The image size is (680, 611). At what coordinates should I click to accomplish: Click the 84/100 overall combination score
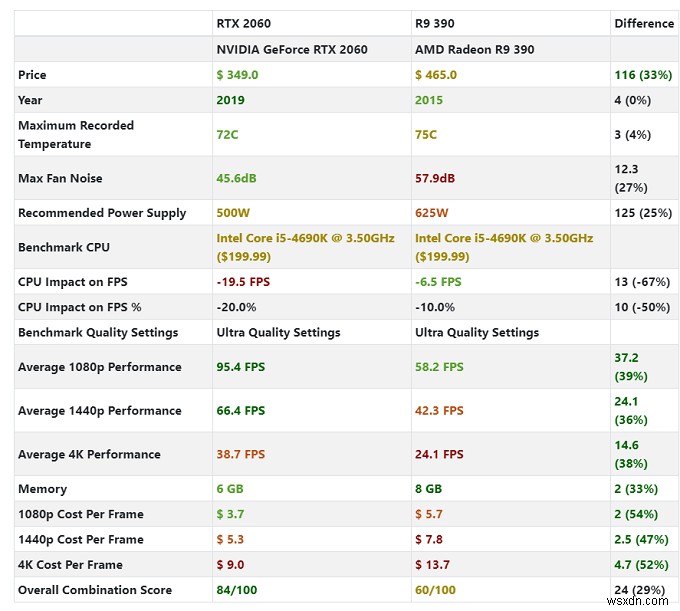tap(237, 590)
